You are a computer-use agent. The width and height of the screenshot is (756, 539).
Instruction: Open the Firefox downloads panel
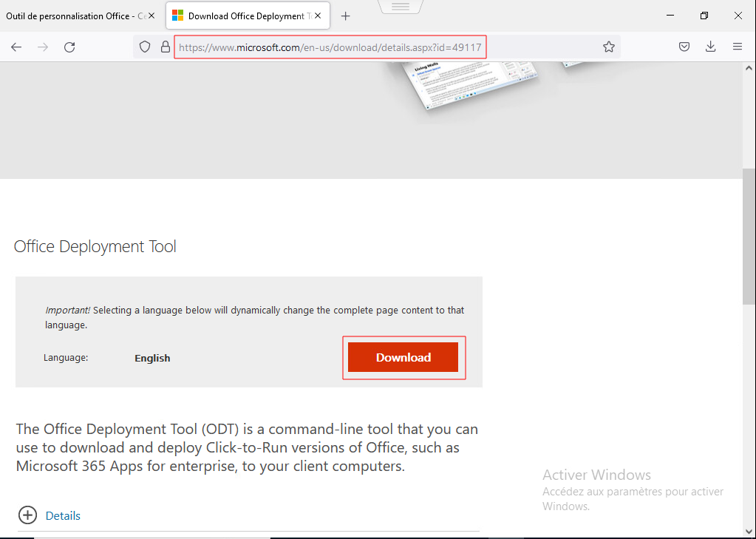[x=710, y=47]
